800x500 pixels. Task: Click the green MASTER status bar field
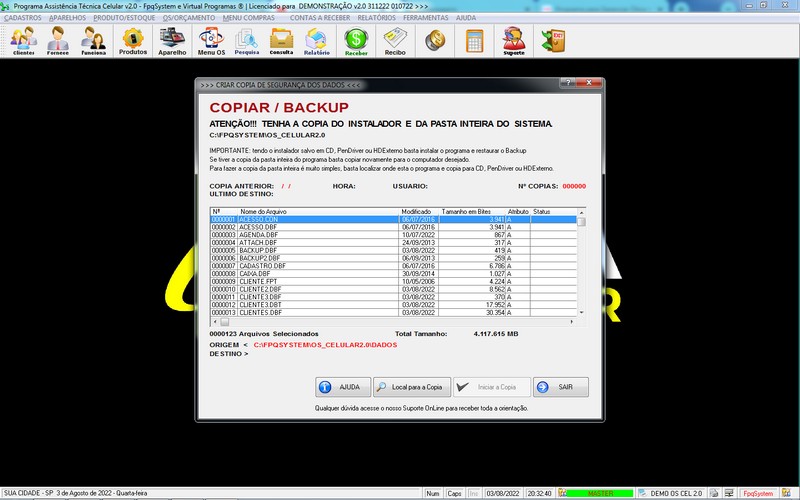[600, 493]
